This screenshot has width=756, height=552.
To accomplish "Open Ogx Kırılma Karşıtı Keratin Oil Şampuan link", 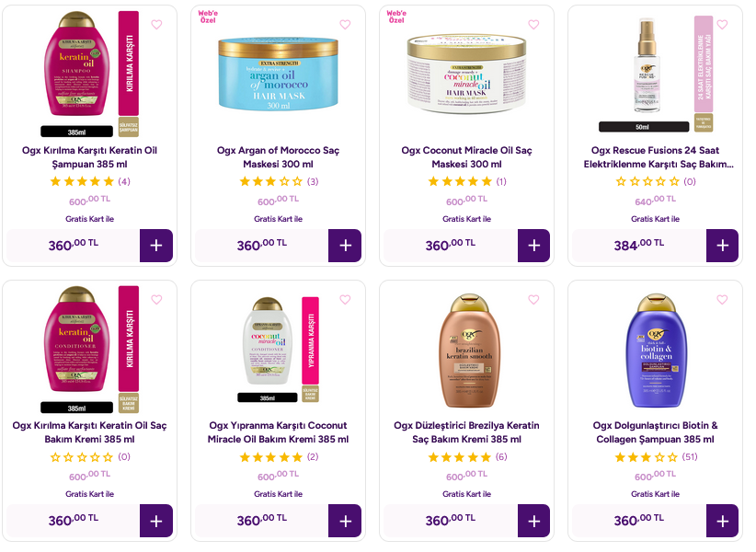I will pyautogui.click(x=90, y=157).
